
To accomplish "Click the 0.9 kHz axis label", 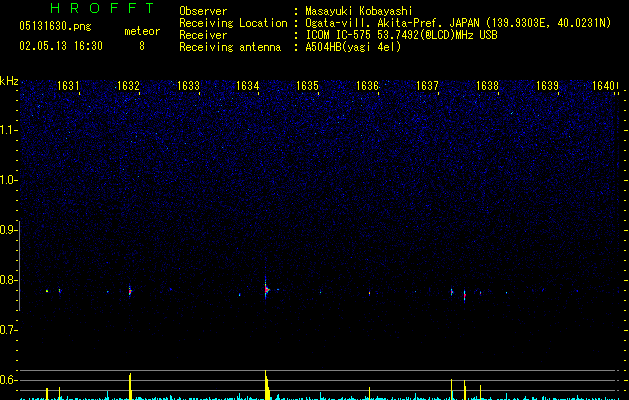I will (x=7, y=230).
